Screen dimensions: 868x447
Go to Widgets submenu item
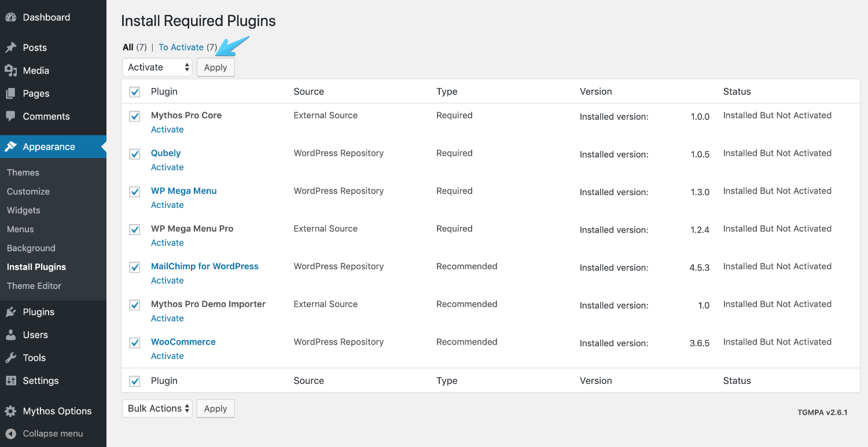click(24, 210)
